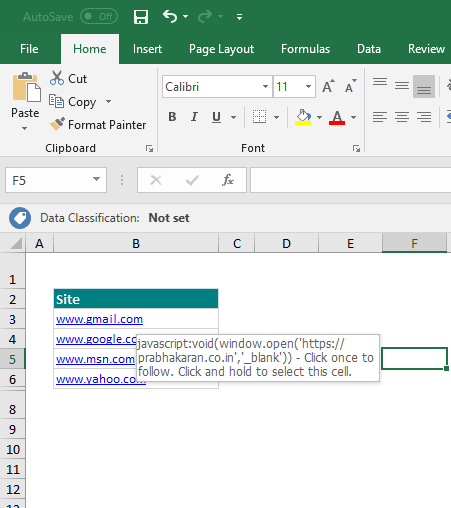
Task: Click the Copy button
Action: point(73,102)
